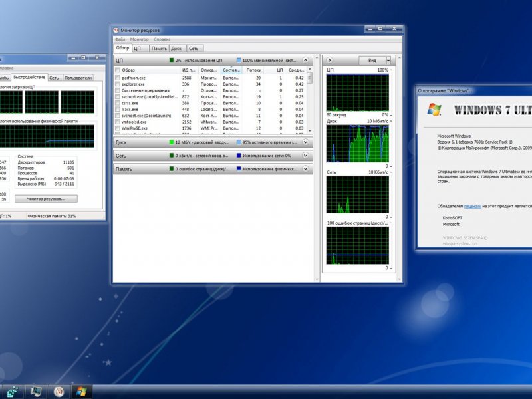Click the Монитор ресурсов... button in Task Manager
Viewport: 532px width, 399px height.
[46, 199]
